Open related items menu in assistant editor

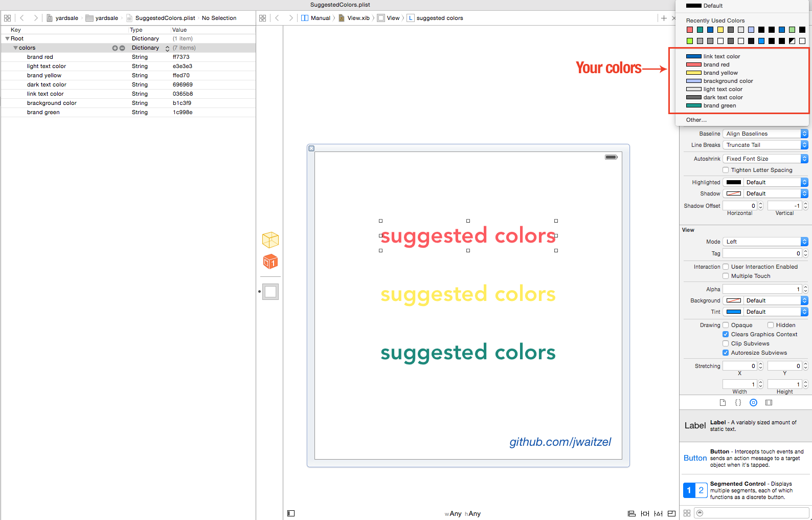point(263,18)
